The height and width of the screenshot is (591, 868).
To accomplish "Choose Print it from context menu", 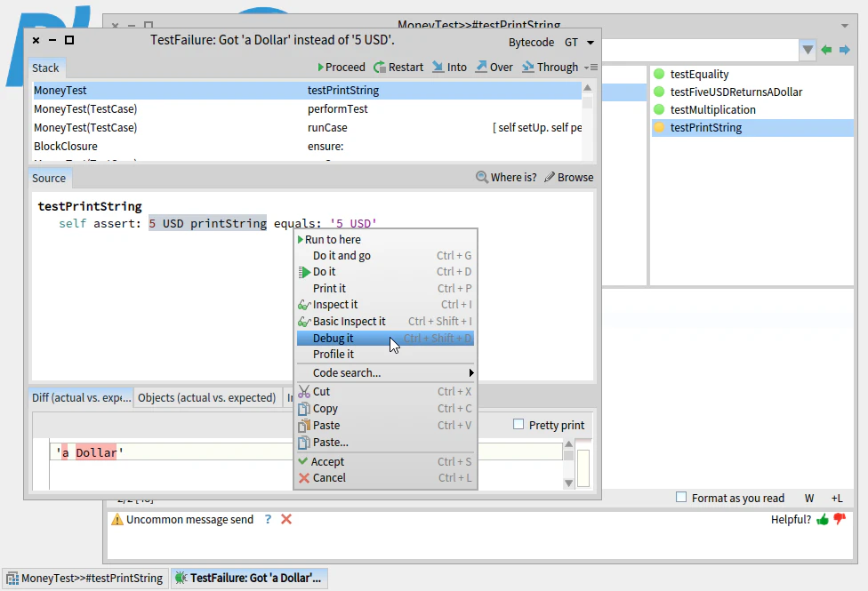I will click(385, 288).
